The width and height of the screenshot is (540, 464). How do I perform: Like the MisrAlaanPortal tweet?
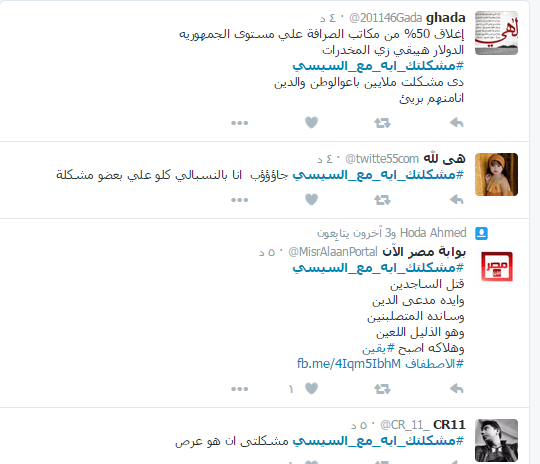(311, 388)
